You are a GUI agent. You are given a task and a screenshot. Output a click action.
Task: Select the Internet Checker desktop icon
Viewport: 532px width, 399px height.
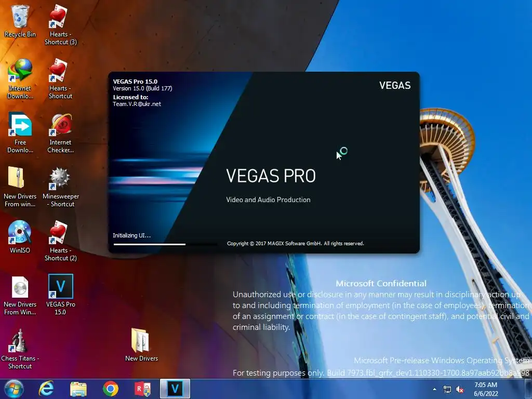60,132
